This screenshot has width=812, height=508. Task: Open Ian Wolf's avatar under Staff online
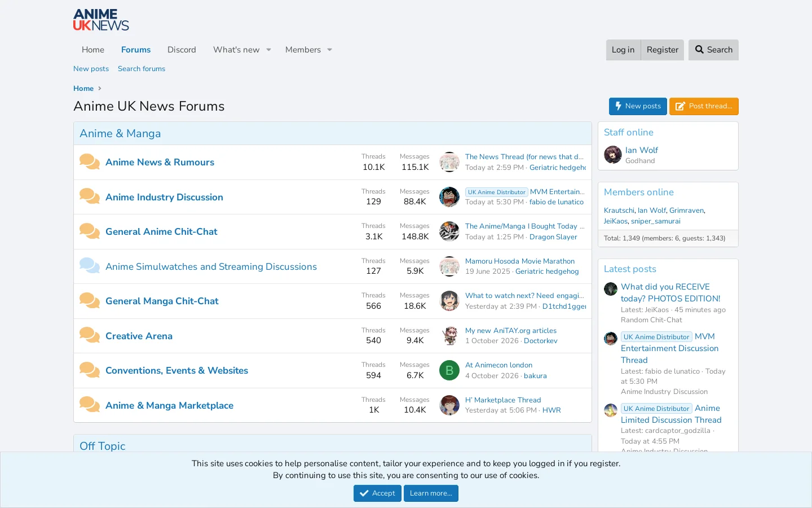pos(613,155)
